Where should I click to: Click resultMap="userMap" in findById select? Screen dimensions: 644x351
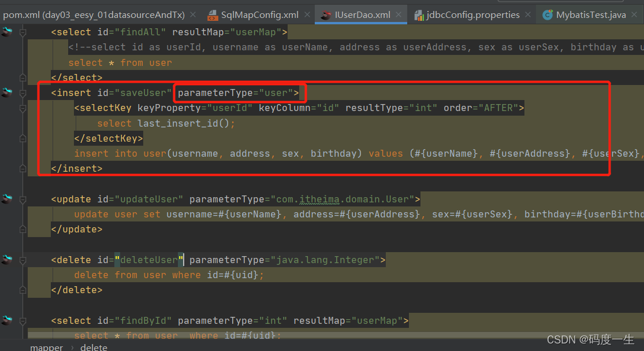[348, 320]
